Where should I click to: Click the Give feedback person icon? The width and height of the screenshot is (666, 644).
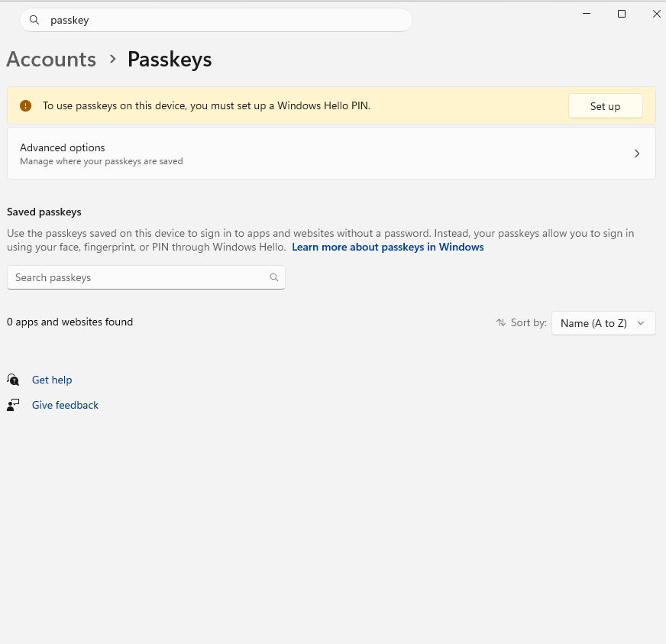pyautogui.click(x=13, y=405)
